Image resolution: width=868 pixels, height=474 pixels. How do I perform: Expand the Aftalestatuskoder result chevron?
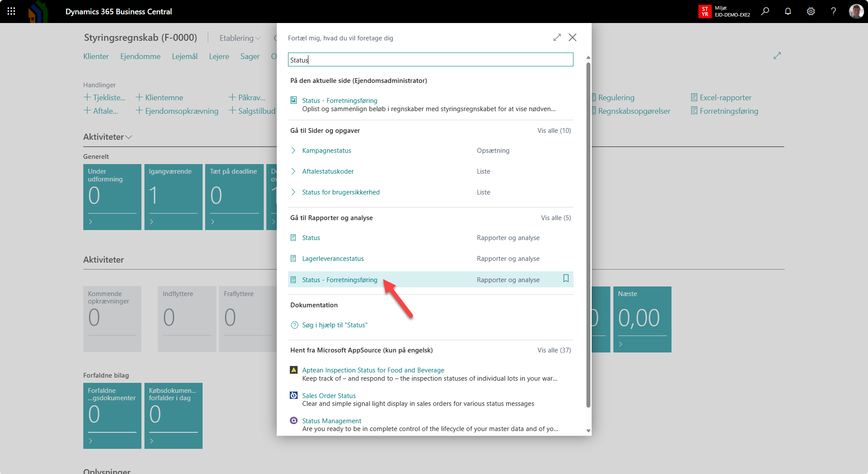[293, 171]
